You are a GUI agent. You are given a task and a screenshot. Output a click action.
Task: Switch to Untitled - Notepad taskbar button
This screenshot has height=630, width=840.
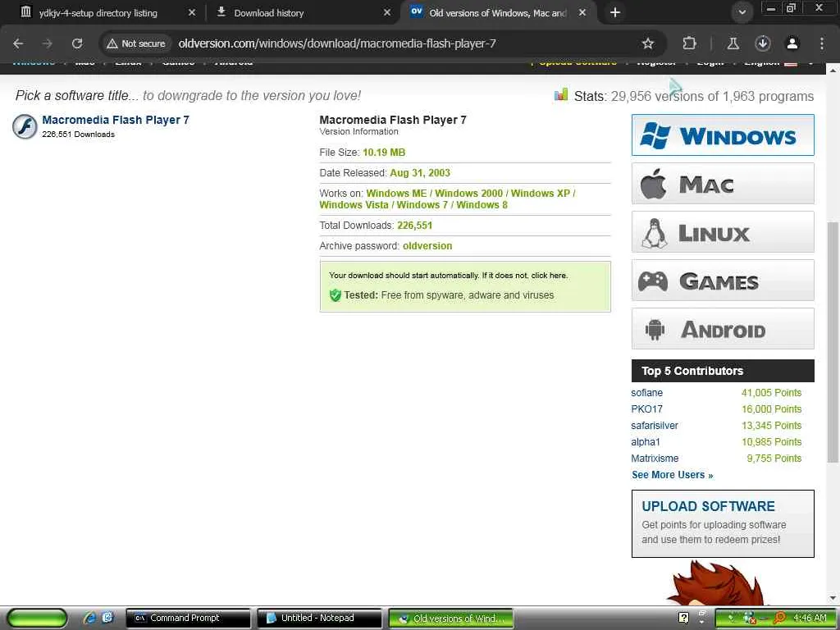[319, 618]
